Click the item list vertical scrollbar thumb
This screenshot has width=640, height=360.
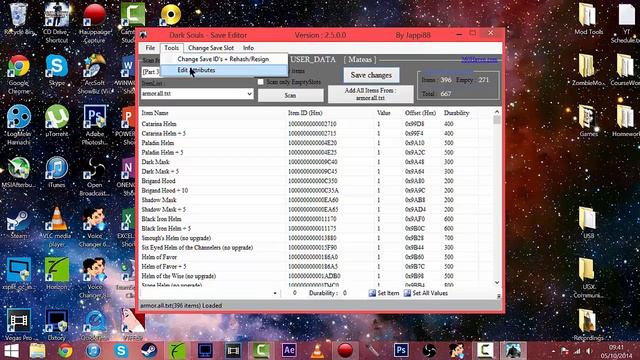497,120
